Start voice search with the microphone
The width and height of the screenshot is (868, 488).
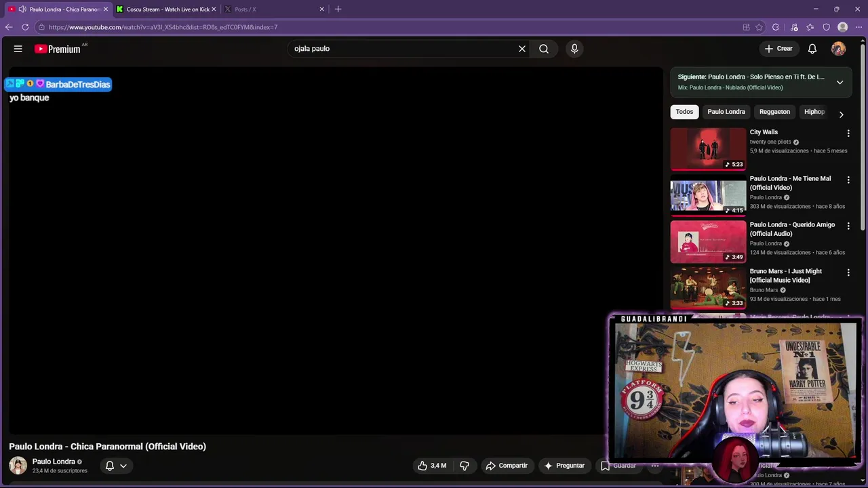(574, 49)
